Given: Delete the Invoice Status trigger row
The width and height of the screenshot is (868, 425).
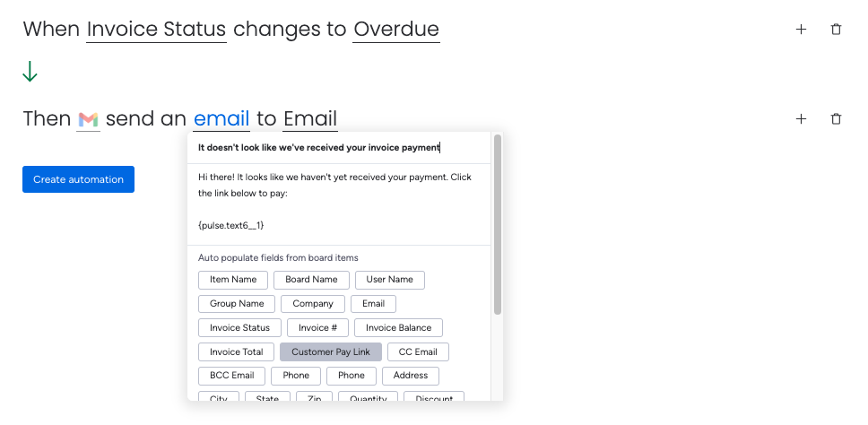Looking at the screenshot, I should coord(836,30).
